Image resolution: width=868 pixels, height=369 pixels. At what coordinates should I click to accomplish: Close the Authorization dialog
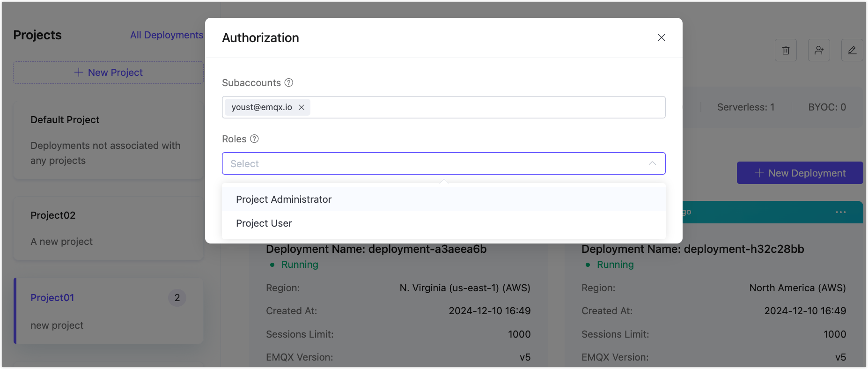pos(661,37)
